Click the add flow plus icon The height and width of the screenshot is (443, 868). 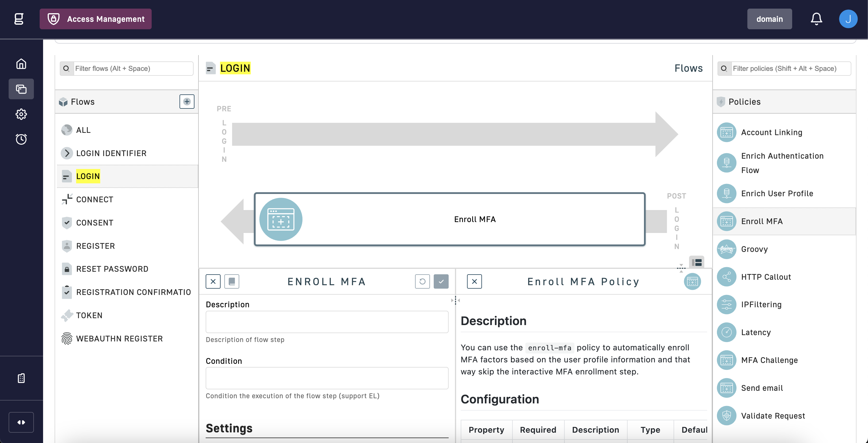point(187,102)
